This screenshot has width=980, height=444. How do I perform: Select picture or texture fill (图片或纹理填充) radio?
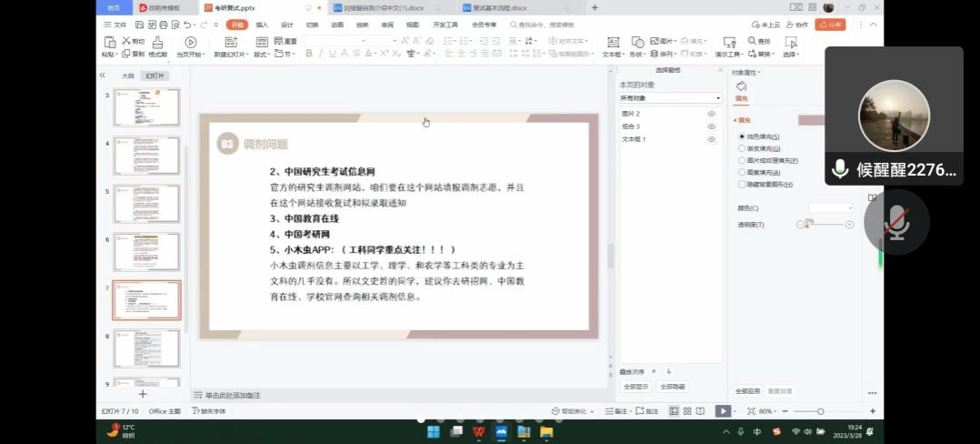click(742, 160)
